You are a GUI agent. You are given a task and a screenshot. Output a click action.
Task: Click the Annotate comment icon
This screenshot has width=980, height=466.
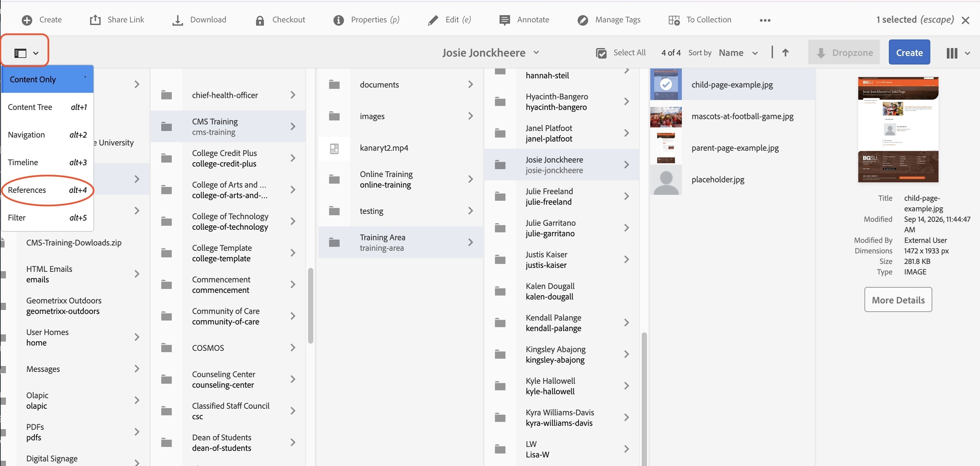tap(504, 20)
